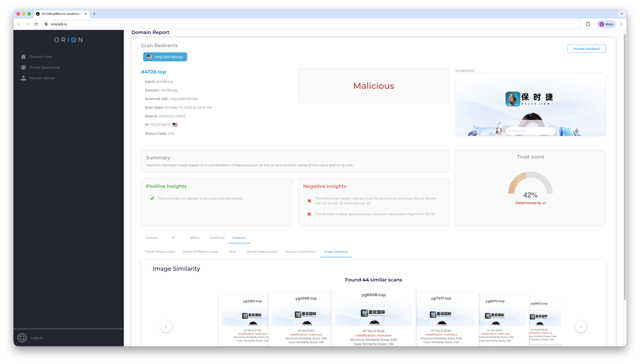Show previous similar scans with left arrow
The image size is (640, 364).
166,327
